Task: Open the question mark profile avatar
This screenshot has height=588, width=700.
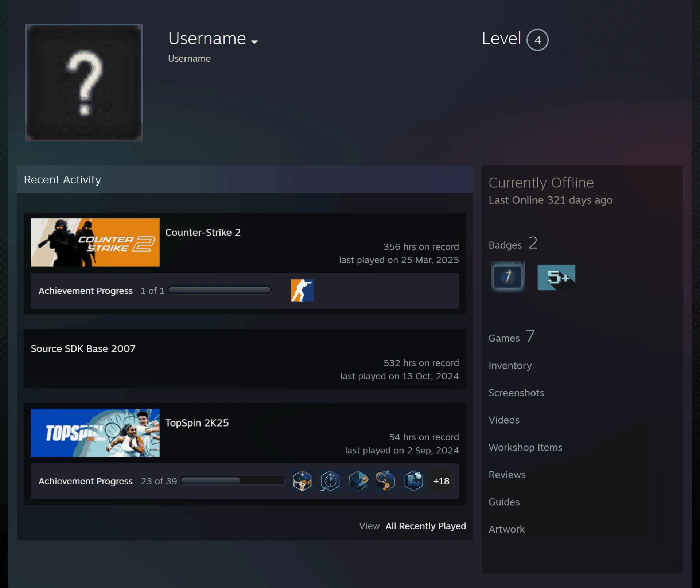Action: click(84, 82)
